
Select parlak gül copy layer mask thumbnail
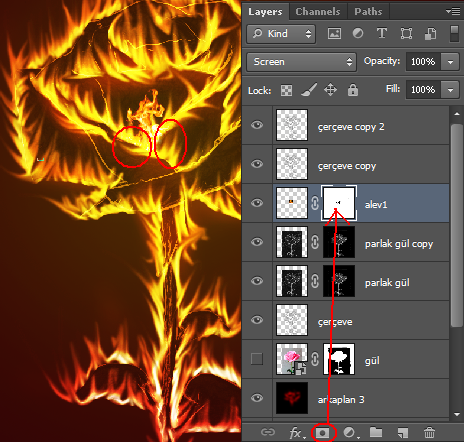pos(339,242)
